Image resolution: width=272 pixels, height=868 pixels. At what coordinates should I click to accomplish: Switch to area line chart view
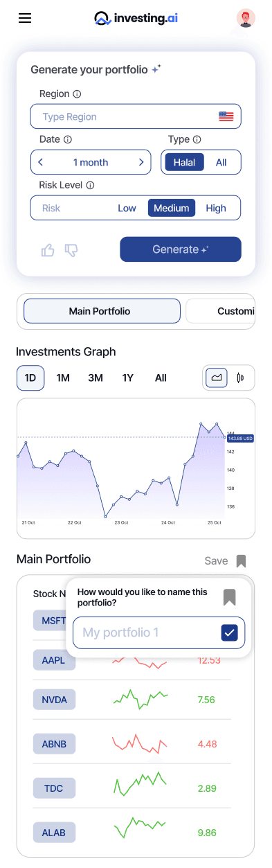tap(217, 378)
